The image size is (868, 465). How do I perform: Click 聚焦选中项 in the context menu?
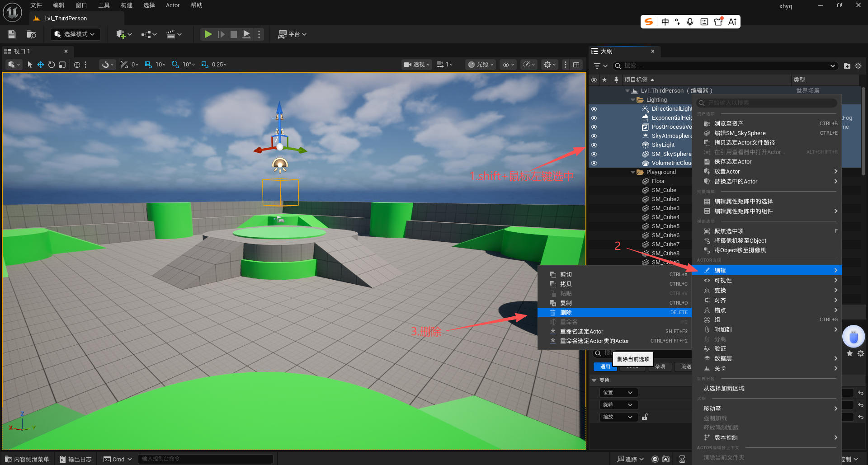coord(767,231)
